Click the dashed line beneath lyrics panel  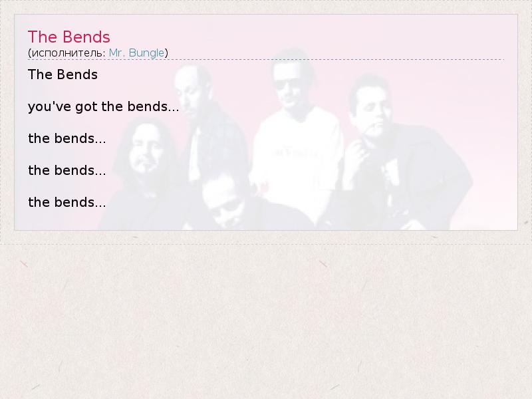(x=266, y=244)
